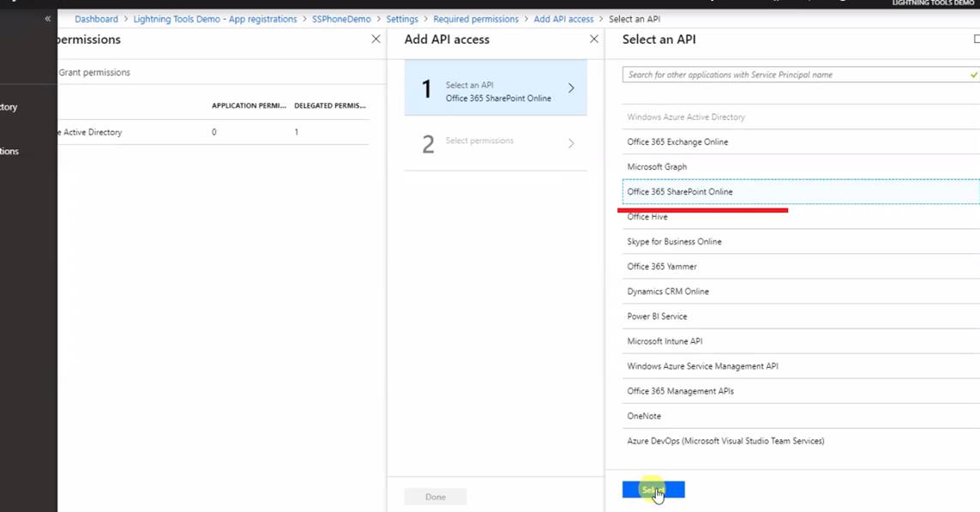Navigate to Required permissions breadcrumb
This screenshot has height=512, width=980.
(476, 19)
